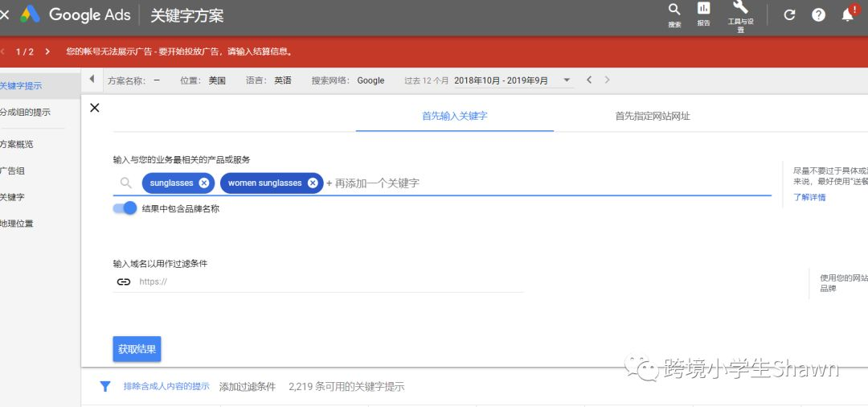Go to the previous date period

pos(589,80)
